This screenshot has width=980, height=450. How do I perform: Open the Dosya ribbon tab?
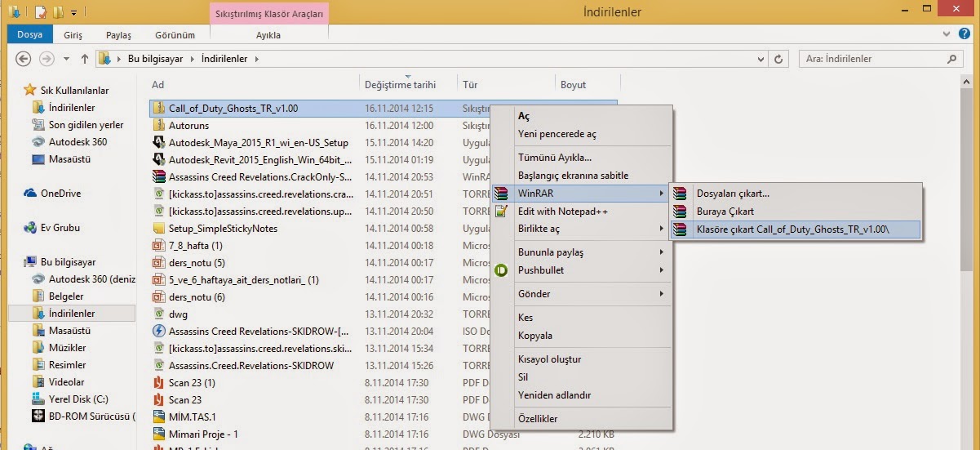30,35
